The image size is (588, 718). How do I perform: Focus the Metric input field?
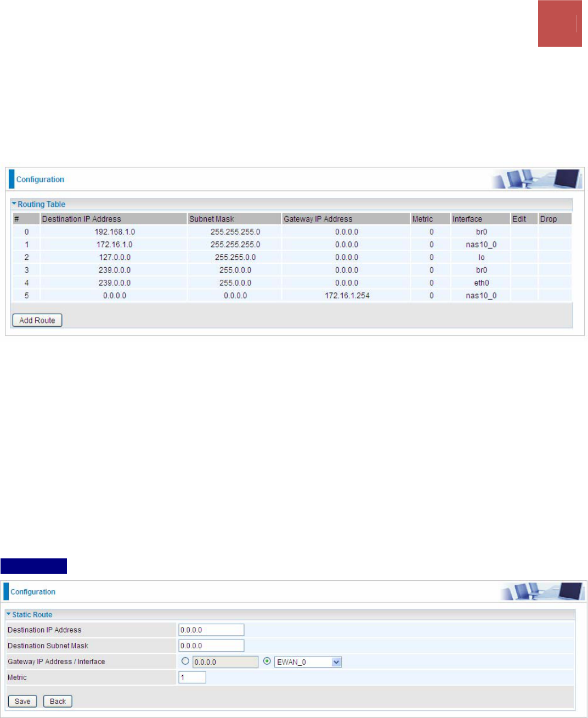click(192, 677)
